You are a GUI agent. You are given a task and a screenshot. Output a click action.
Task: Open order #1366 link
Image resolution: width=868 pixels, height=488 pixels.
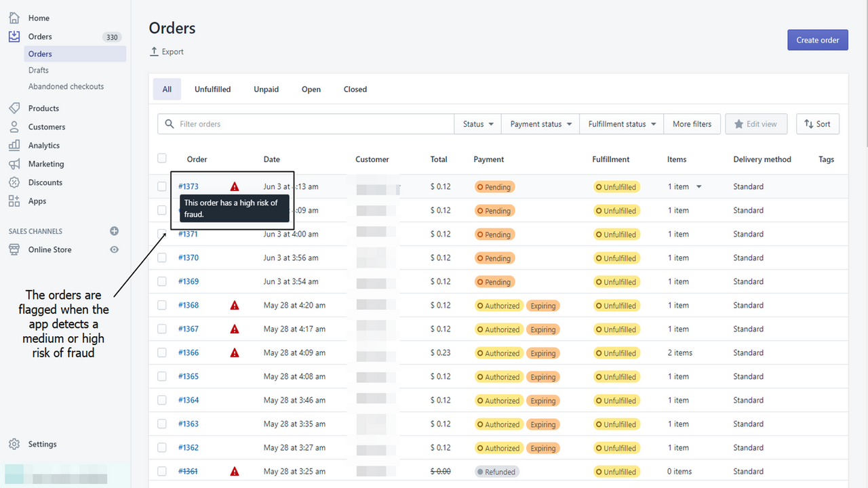[x=189, y=352]
